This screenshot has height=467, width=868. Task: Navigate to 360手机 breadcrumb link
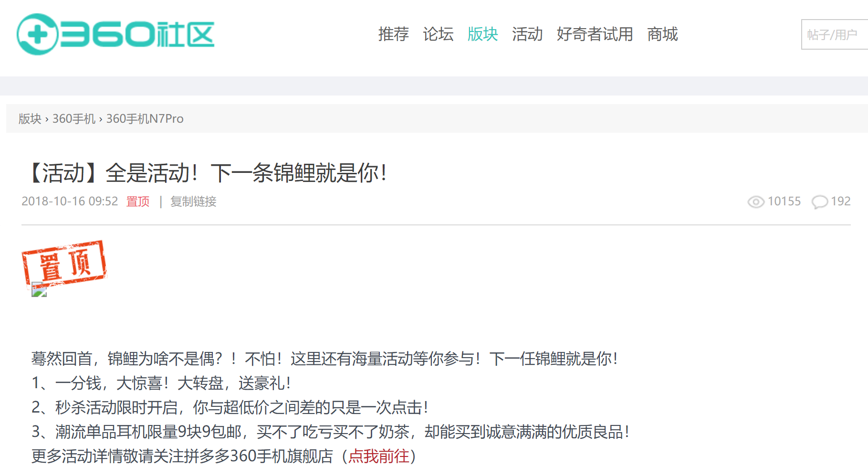pos(74,119)
